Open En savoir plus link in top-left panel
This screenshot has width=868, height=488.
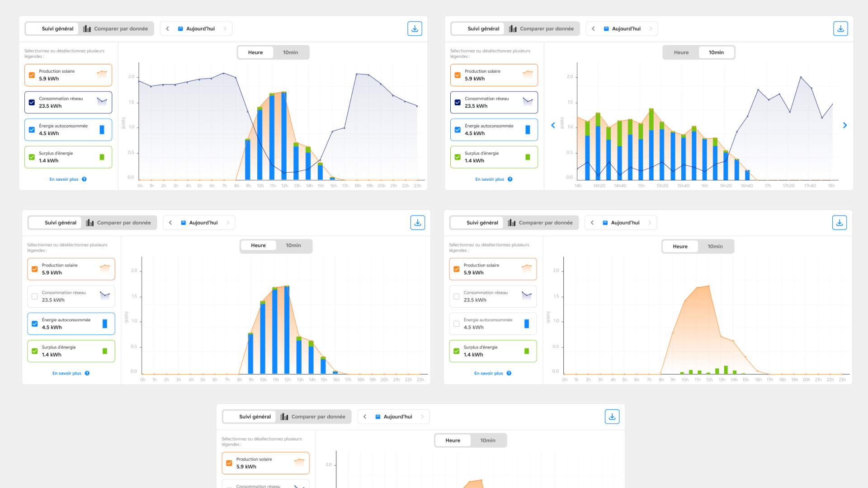click(x=64, y=179)
